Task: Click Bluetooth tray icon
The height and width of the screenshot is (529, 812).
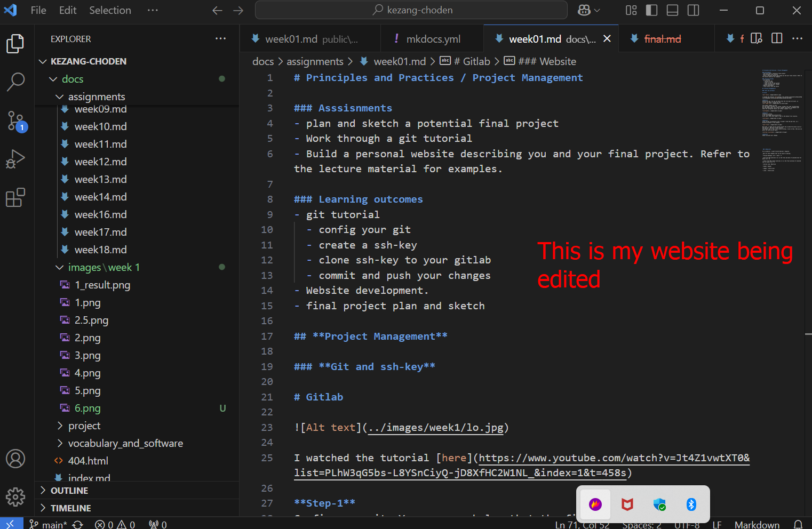Action: 691,504
